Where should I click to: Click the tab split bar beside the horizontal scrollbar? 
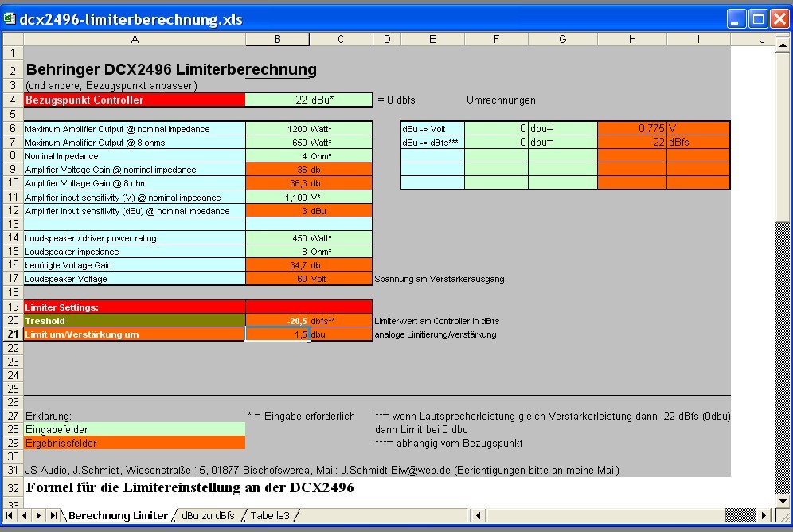(x=470, y=516)
